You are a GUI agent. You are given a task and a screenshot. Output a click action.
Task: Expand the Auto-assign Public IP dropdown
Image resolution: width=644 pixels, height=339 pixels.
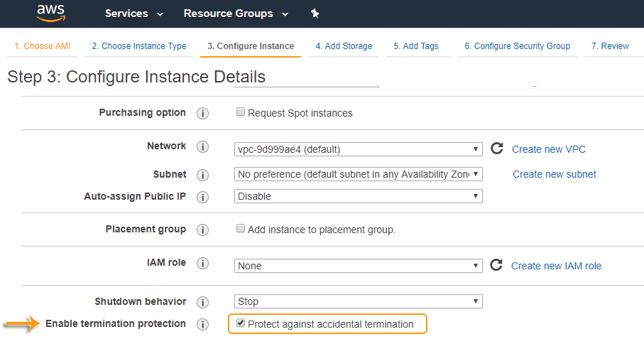point(358,196)
